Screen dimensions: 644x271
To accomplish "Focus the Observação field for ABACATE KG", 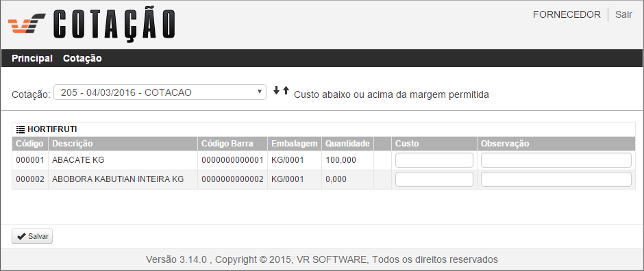I will (556, 160).
